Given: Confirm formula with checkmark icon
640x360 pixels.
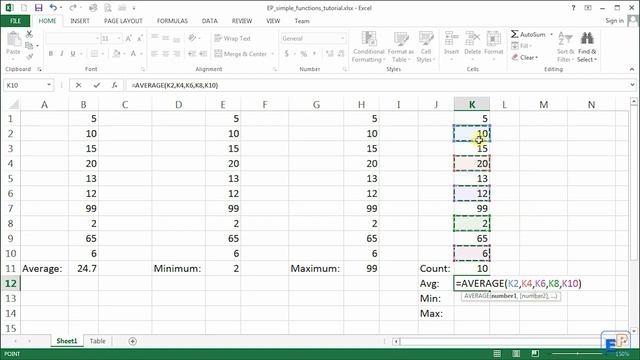Looking at the screenshot, I should [97, 85].
